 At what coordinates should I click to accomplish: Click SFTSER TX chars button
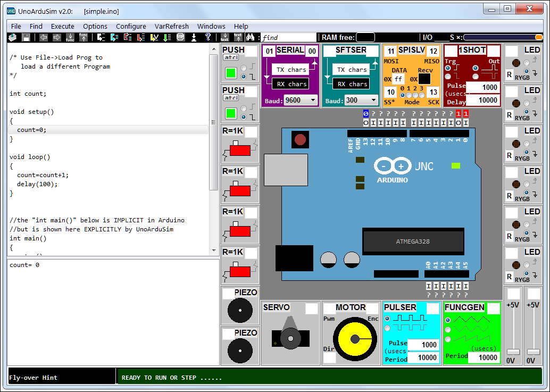[x=352, y=70]
